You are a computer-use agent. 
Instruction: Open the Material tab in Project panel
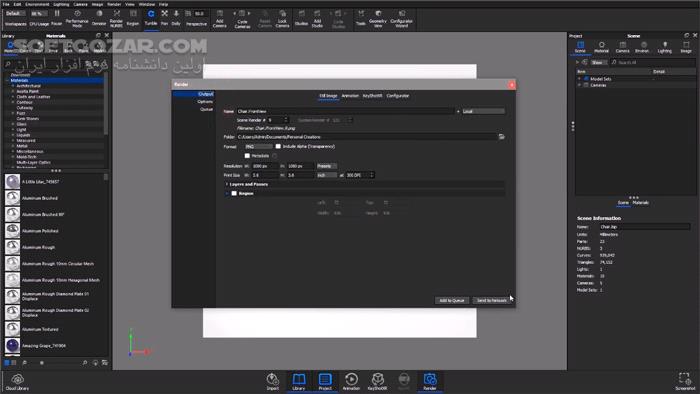(601, 47)
